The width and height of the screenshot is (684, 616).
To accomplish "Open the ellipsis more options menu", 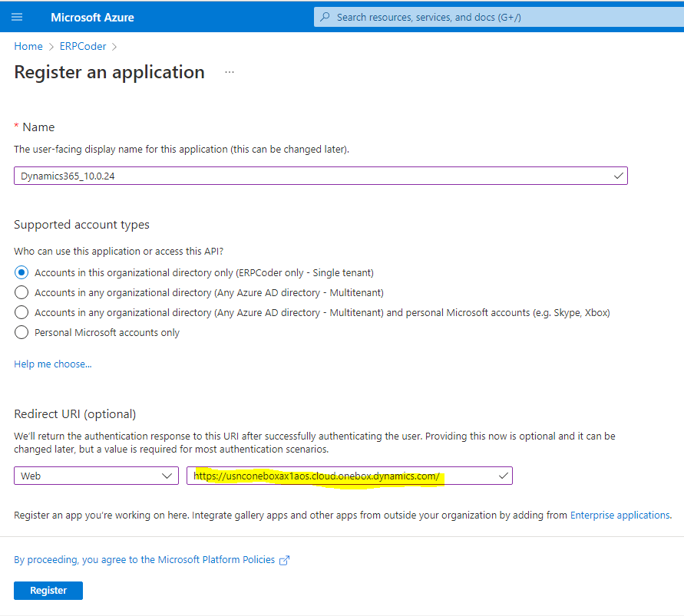I will (x=230, y=72).
